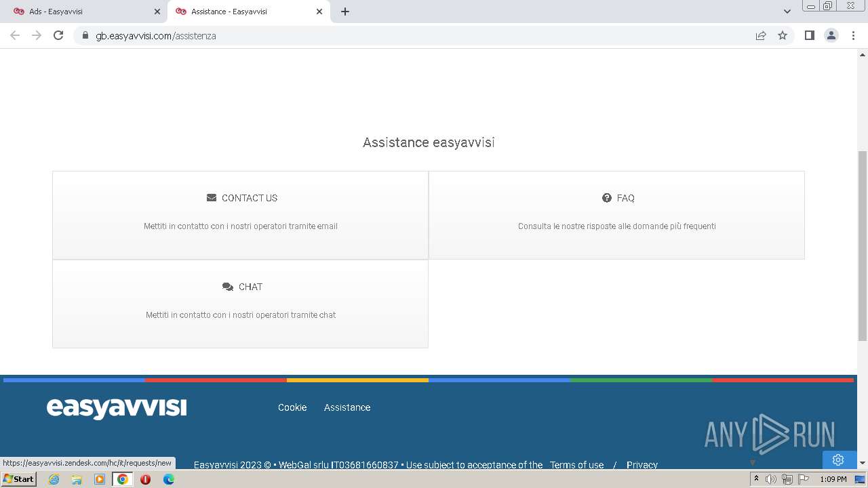
Task: Click the scrollbar down arrow
Action: point(863,463)
